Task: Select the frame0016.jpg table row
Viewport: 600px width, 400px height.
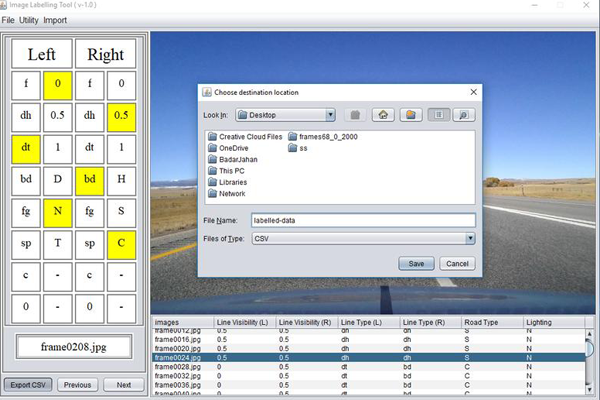Action: click(369, 340)
